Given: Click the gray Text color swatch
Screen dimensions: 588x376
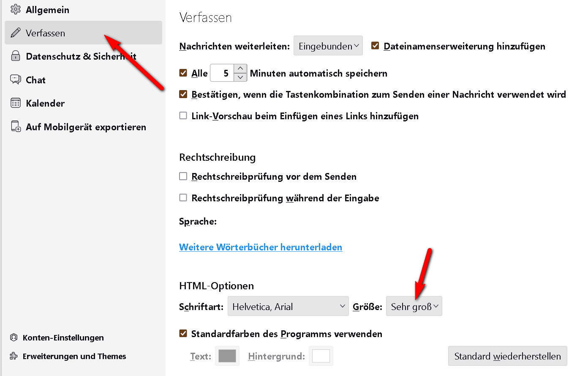Looking at the screenshot, I should click(227, 356).
